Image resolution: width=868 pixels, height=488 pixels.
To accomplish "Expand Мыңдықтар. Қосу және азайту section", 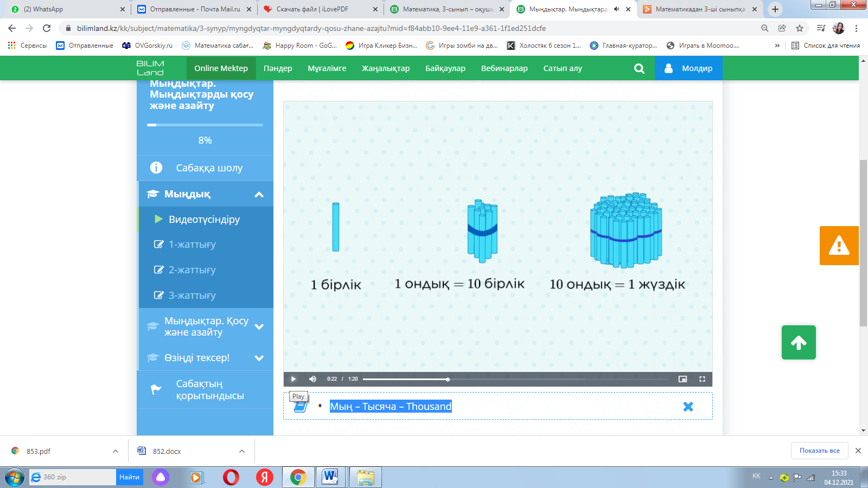I will pyautogui.click(x=205, y=326).
